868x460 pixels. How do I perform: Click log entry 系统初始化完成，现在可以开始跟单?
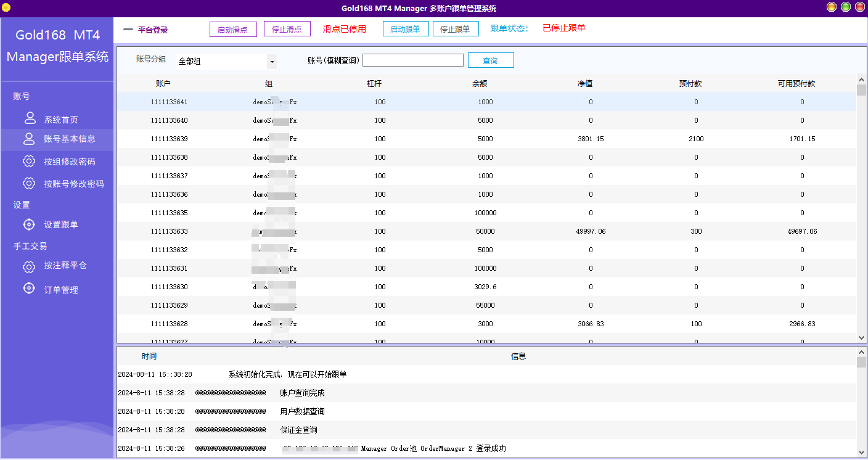287,374
